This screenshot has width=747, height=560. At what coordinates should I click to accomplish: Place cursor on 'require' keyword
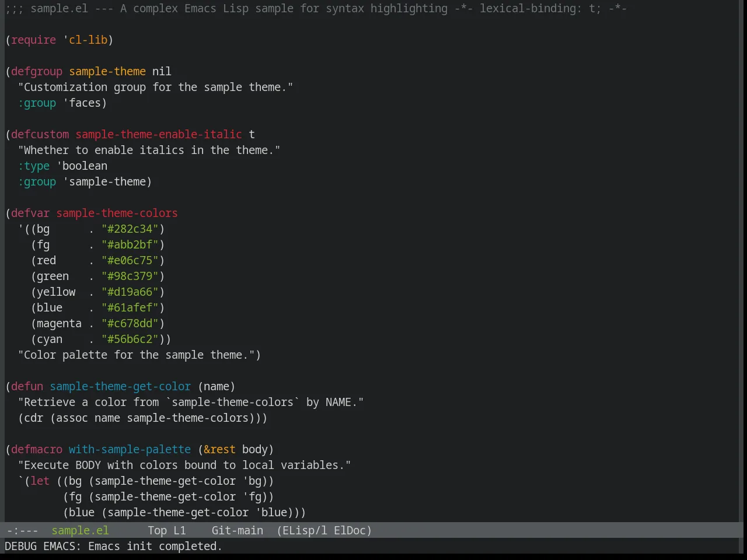click(x=33, y=40)
